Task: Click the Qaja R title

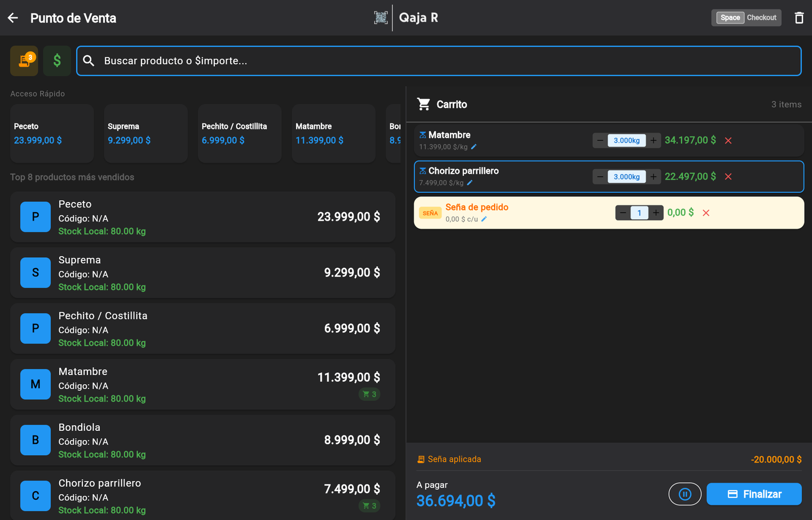Action: tap(418, 17)
